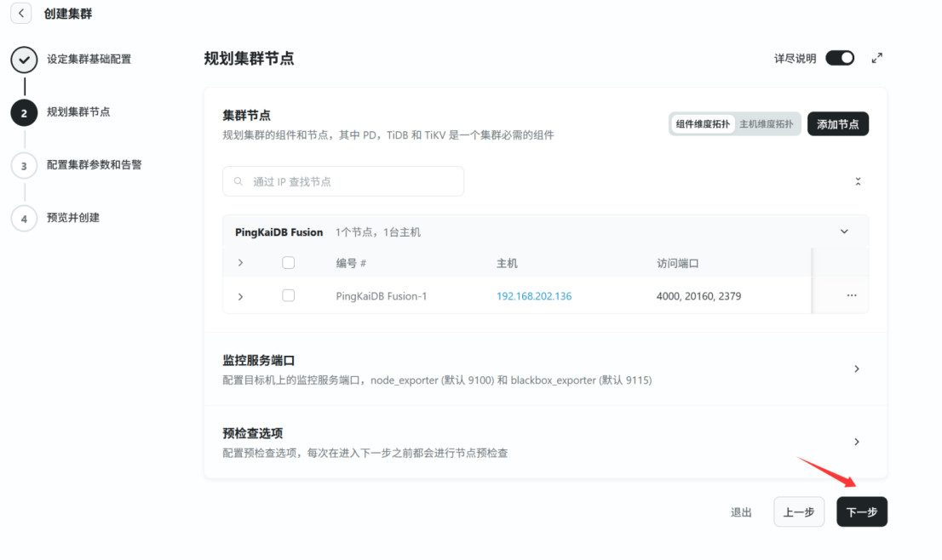This screenshot has height=560, width=942.
Task: Expand the 监控服务端口 section
Action: [x=856, y=369]
